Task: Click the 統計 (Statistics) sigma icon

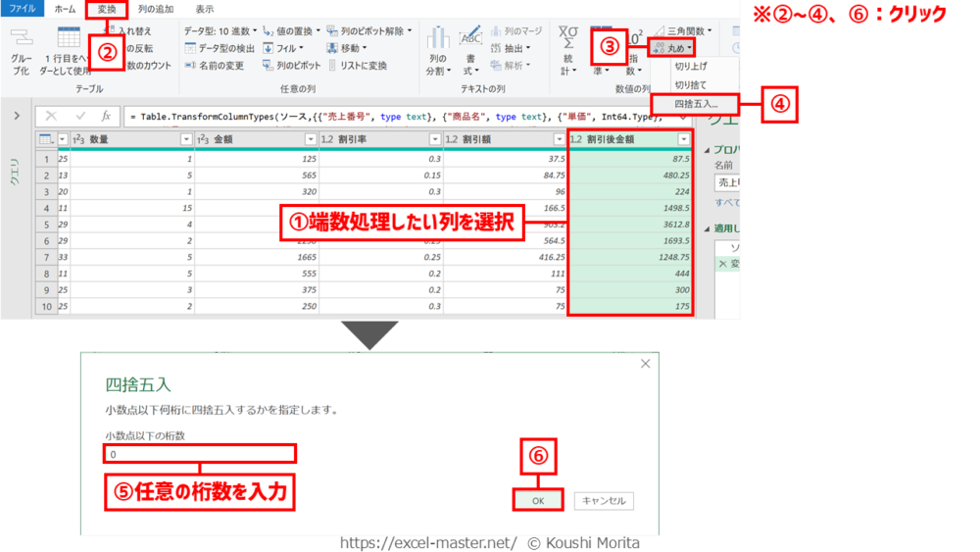Action: (x=568, y=39)
